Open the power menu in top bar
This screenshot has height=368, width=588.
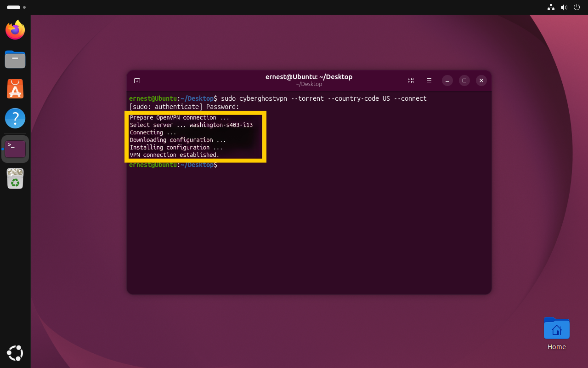577,7
